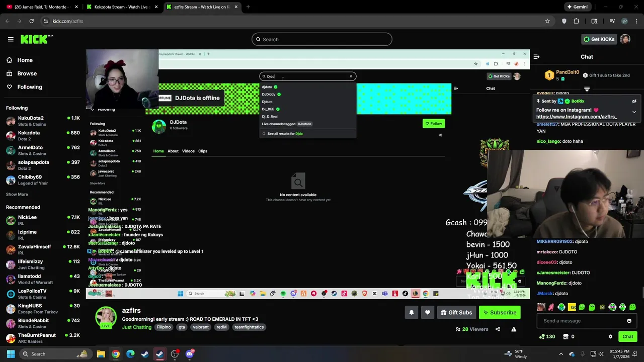Subscribe to azflrs channel
The width and height of the screenshot is (644, 362).
500,312
